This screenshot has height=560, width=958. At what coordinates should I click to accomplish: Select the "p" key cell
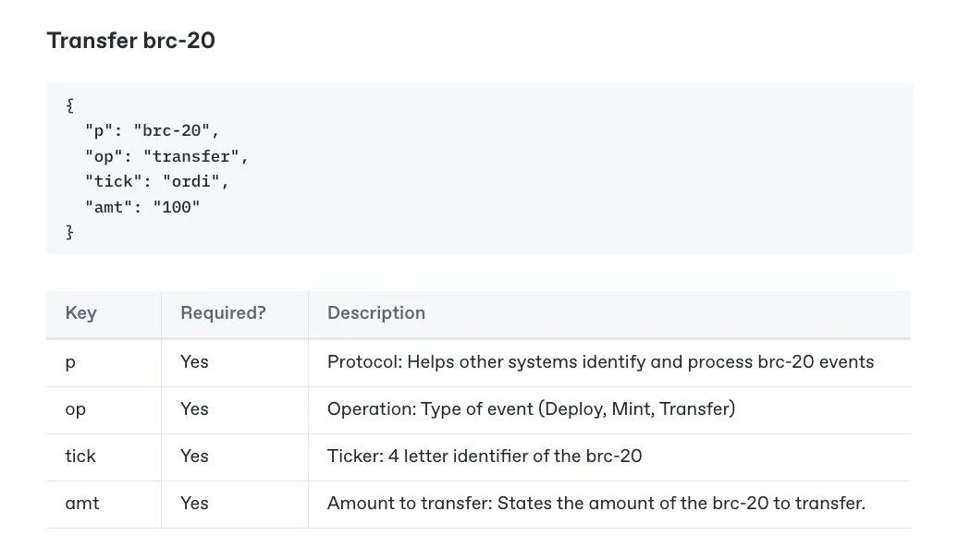(x=70, y=362)
